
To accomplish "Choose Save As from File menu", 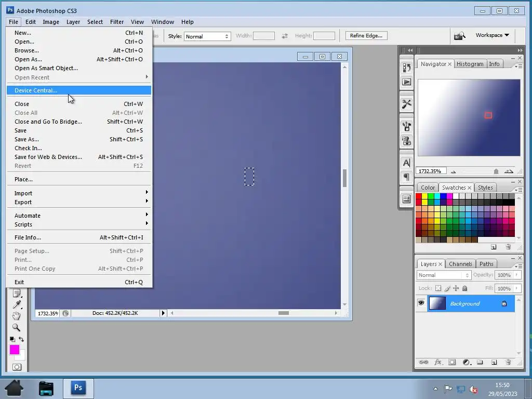I will tap(79, 139).
